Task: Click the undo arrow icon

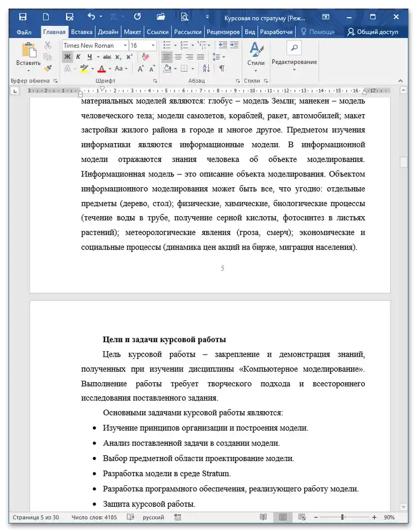Action: click(91, 16)
